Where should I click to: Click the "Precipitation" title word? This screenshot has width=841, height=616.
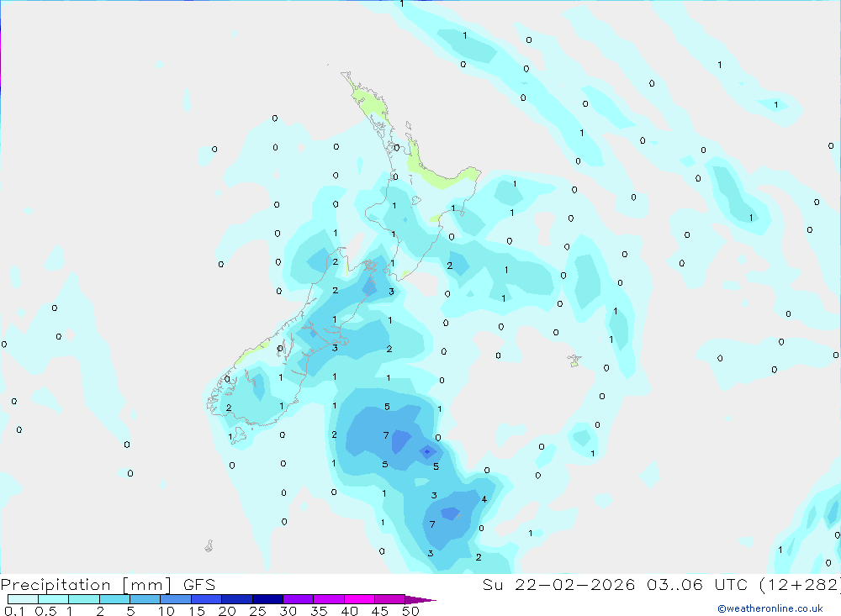tap(56, 584)
